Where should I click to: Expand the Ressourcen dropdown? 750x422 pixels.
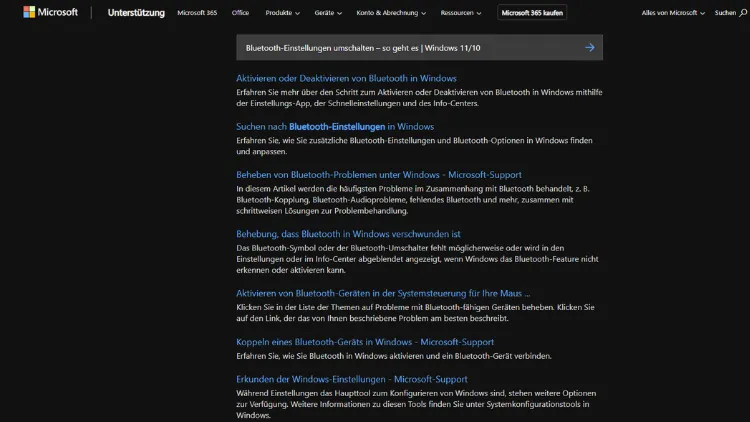tap(461, 13)
